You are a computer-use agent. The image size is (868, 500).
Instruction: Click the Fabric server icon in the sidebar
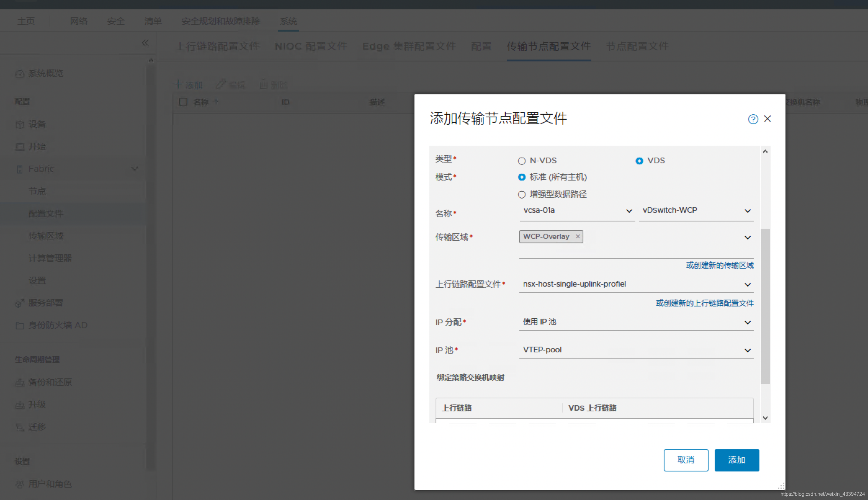[20, 169]
